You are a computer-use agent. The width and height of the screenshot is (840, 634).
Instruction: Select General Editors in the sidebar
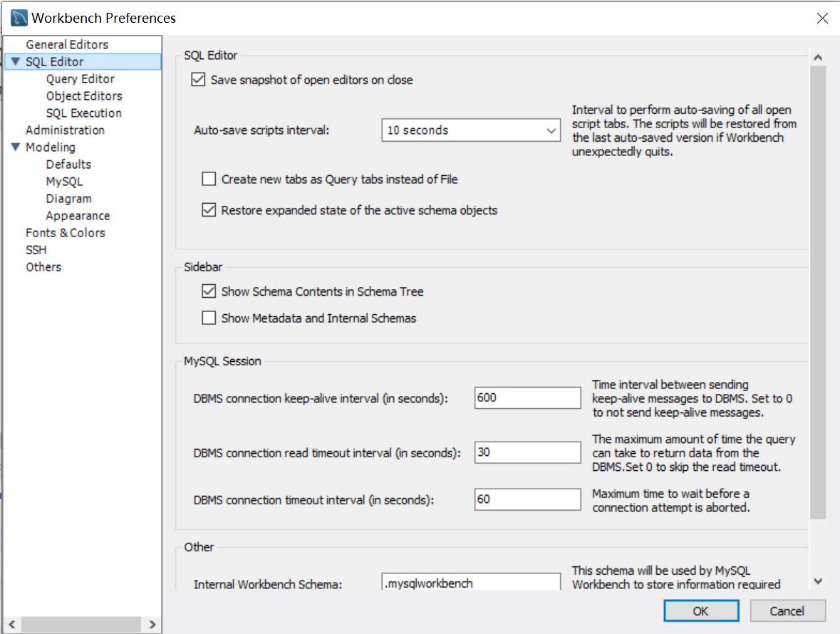pos(67,44)
